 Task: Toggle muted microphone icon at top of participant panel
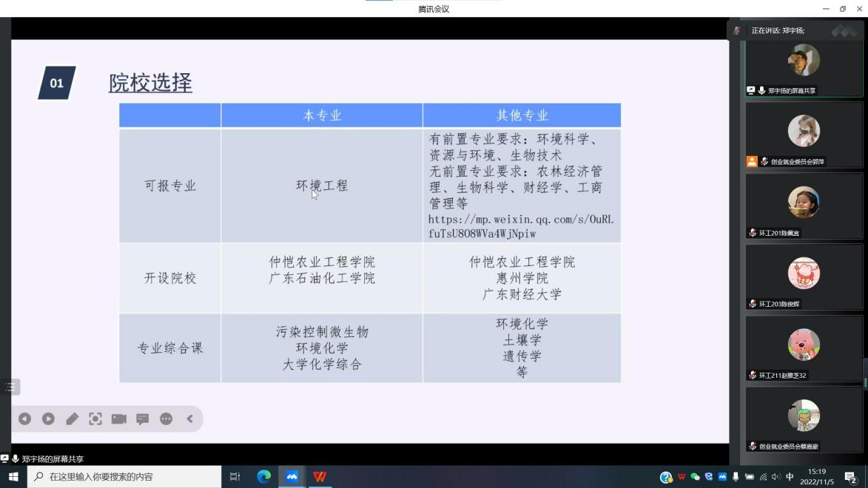click(x=737, y=30)
